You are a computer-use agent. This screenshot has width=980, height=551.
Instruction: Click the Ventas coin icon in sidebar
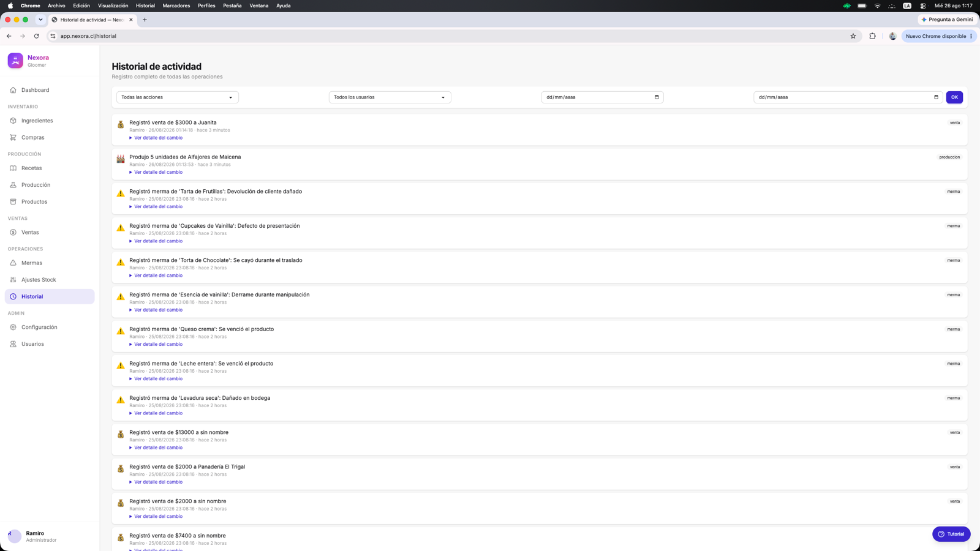(13, 232)
